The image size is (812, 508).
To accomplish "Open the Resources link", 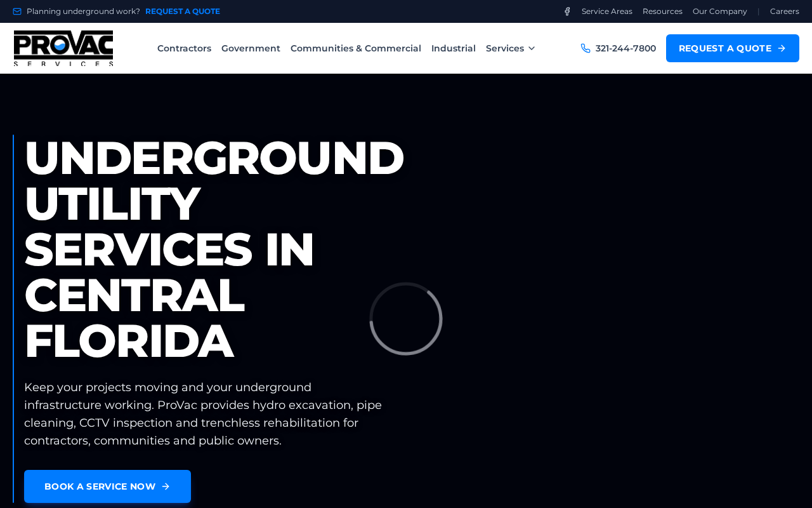I will click(662, 11).
